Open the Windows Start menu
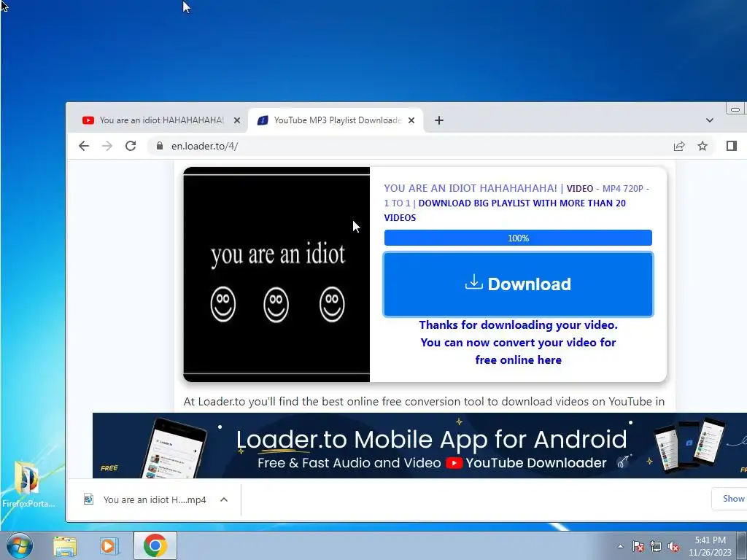Image resolution: width=747 pixels, height=560 pixels. 19,545
